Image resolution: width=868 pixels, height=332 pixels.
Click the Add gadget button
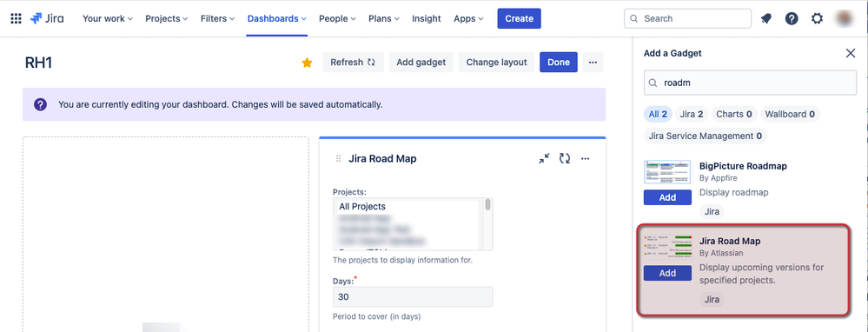pyautogui.click(x=421, y=62)
